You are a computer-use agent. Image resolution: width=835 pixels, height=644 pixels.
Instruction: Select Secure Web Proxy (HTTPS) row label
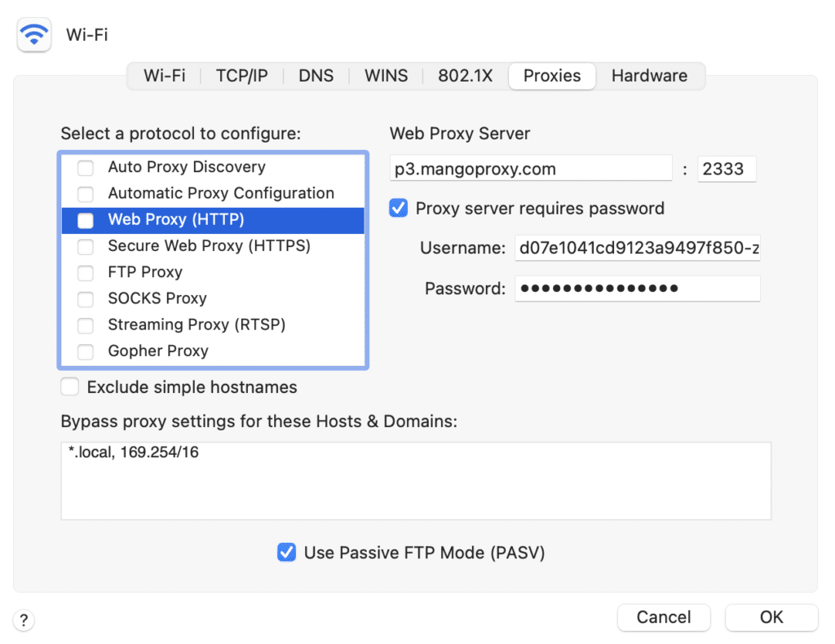pos(209,246)
